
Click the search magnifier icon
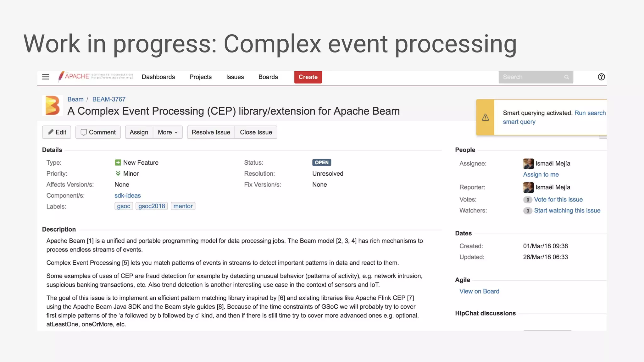tap(566, 77)
